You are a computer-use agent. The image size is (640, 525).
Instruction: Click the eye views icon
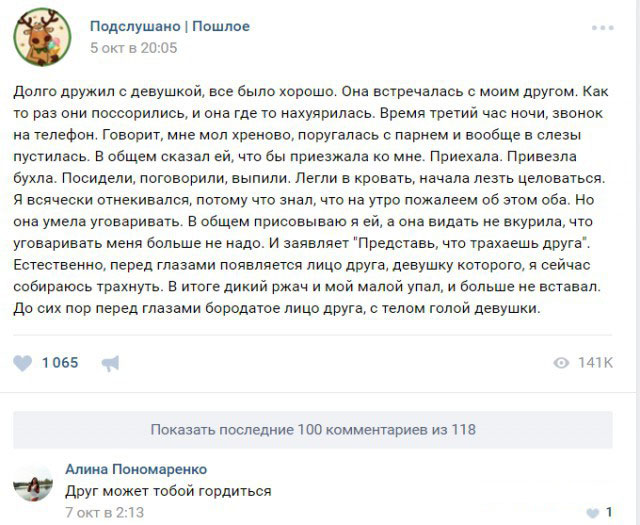[x=561, y=362]
